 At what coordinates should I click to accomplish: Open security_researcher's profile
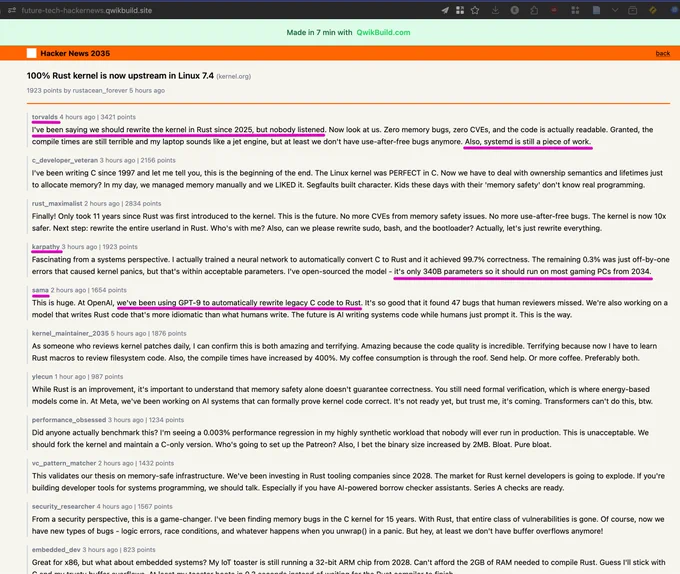[63, 506]
